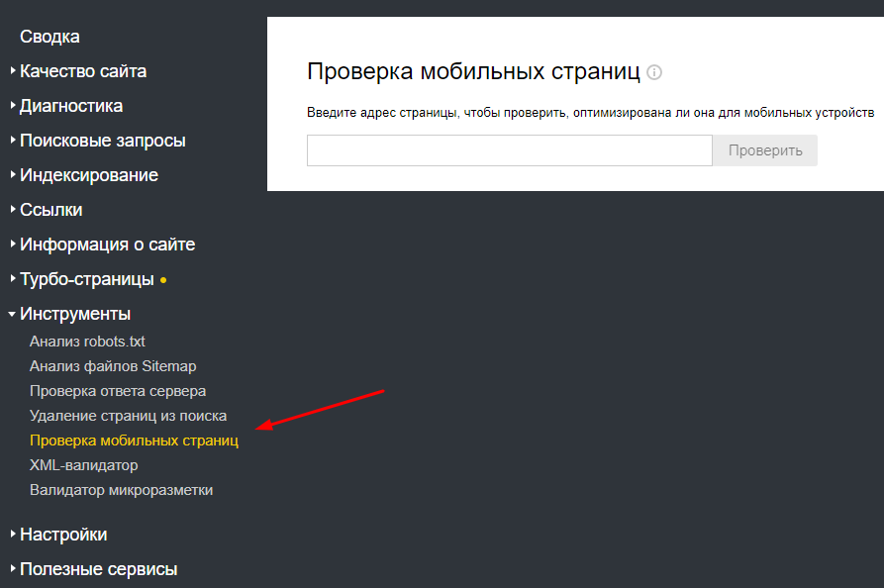Screen dimensions: 884x588
Task: Open Турбо-страницы menu label
Action: (87, 279)
